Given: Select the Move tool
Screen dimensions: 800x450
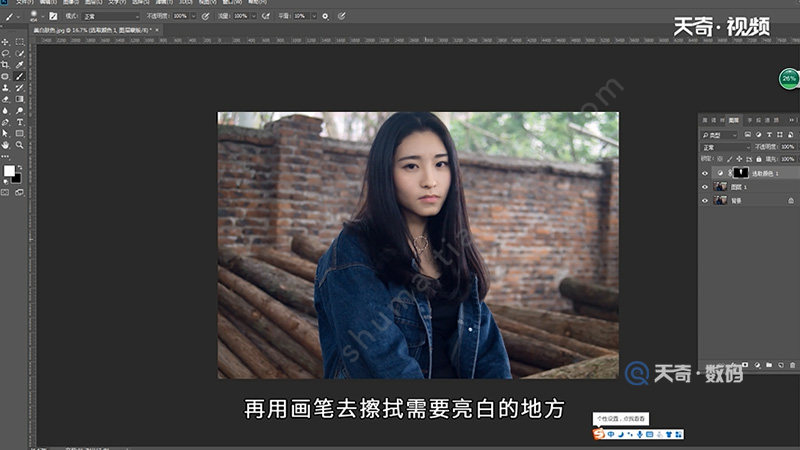Looking at the screenshot, I should click(5, 42).
